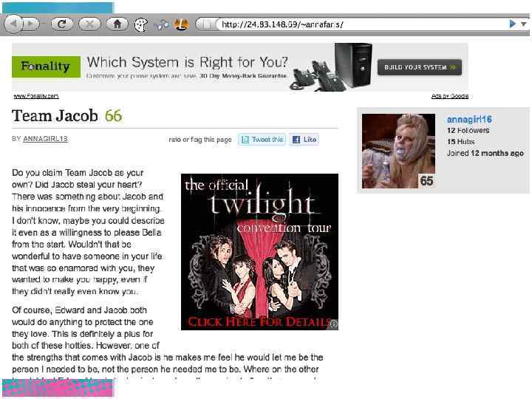Open annagirl16 profile name link
This screenshot has height=399, width=532.
pos(469,119)
